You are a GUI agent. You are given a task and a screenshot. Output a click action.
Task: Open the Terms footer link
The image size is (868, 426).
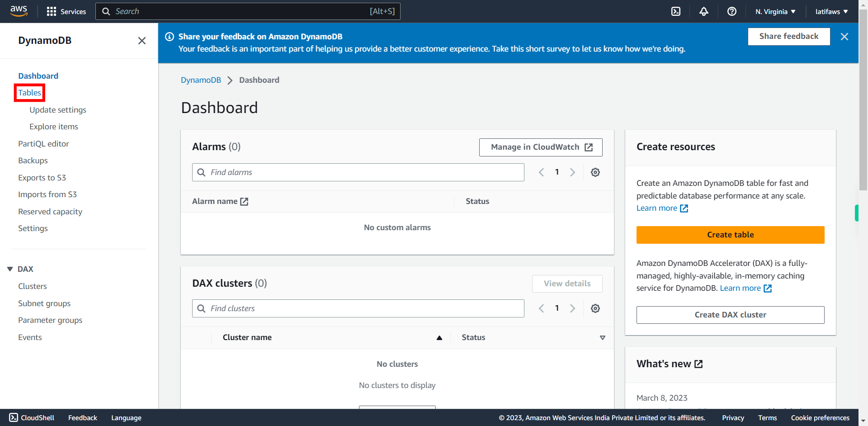(x=767, y=418)
